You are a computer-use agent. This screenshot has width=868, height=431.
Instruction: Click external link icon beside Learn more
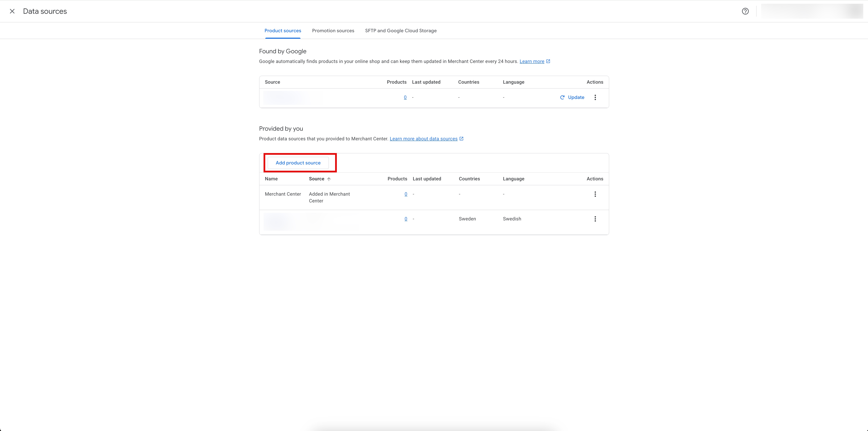[548, 61]
